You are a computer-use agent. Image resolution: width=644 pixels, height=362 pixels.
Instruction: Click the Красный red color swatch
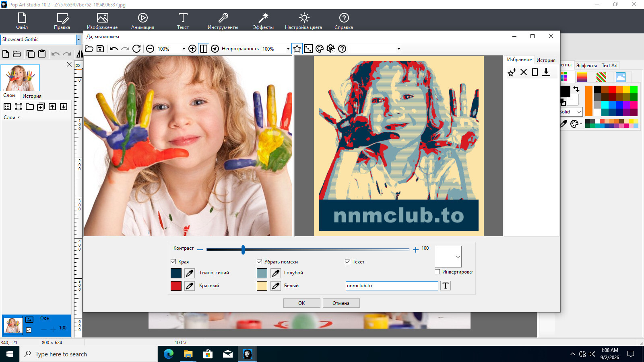[176, 286]
